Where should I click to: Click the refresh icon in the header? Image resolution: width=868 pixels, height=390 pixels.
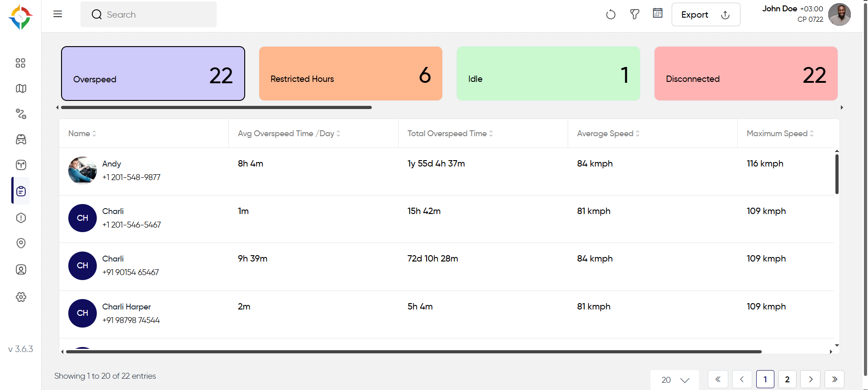pos(611,14)
